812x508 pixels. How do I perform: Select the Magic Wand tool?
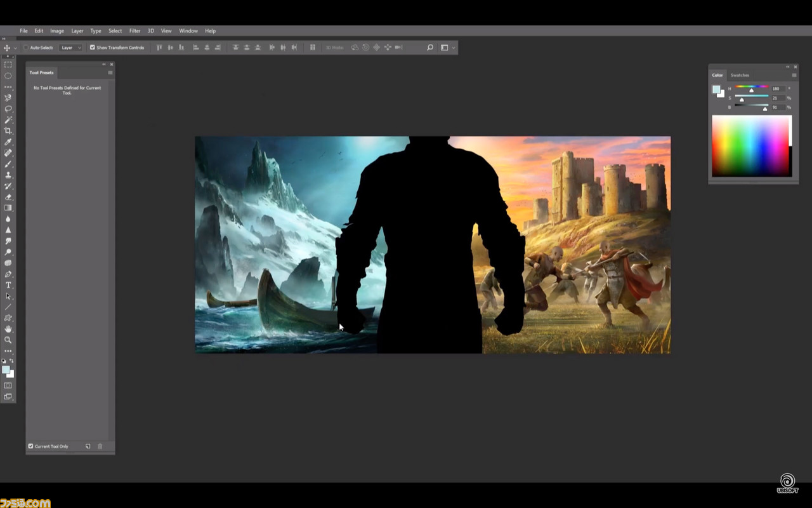pos(8,119)
